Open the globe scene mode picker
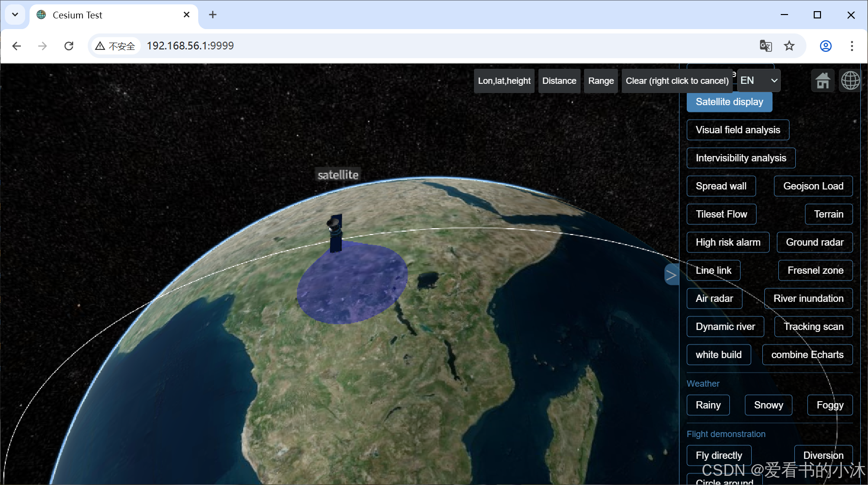Screen dimensions: 868x485 pyautogui.click(x=850, y=80)
